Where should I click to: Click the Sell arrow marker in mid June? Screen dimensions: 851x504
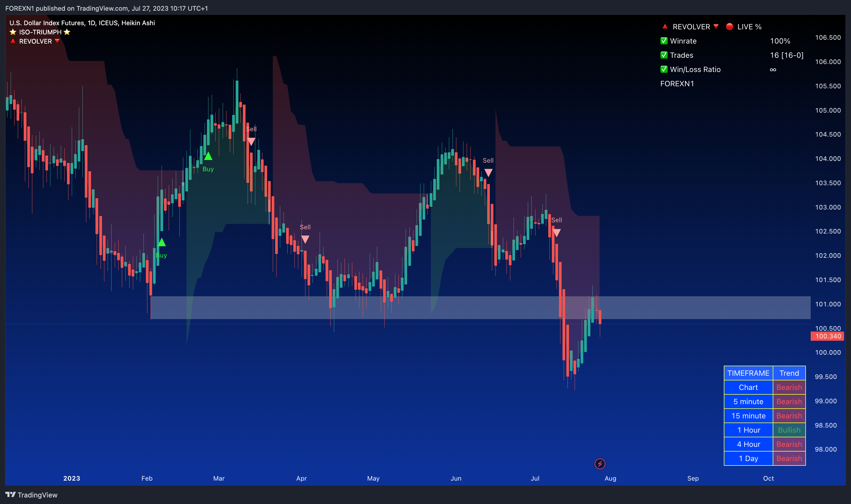pos(488,173)
